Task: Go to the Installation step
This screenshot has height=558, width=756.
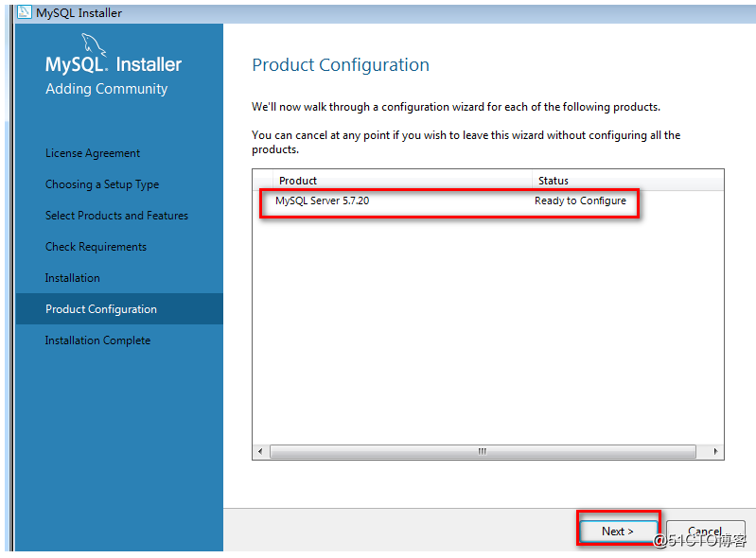Action: coord(72,278)
